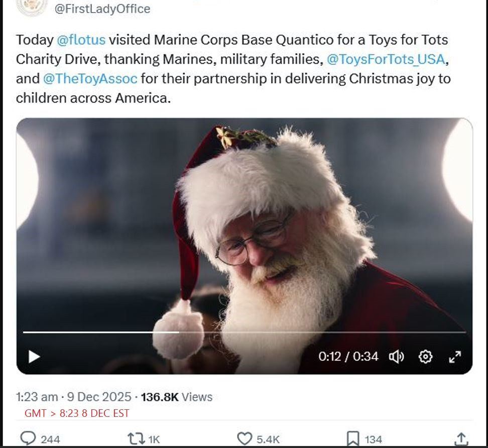The height and width of the screenshot is (448, 488).
Task: Click the 5.4K likes count
Action: (268, 439)
